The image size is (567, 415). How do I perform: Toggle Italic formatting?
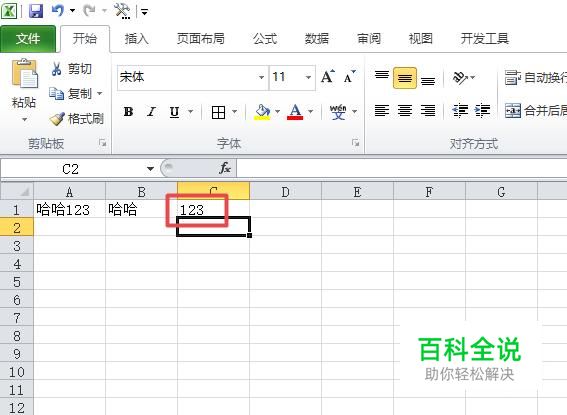[151, 112]
